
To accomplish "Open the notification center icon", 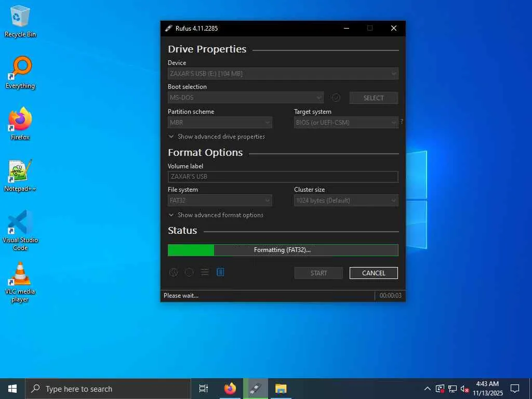I will click(515, 389).
